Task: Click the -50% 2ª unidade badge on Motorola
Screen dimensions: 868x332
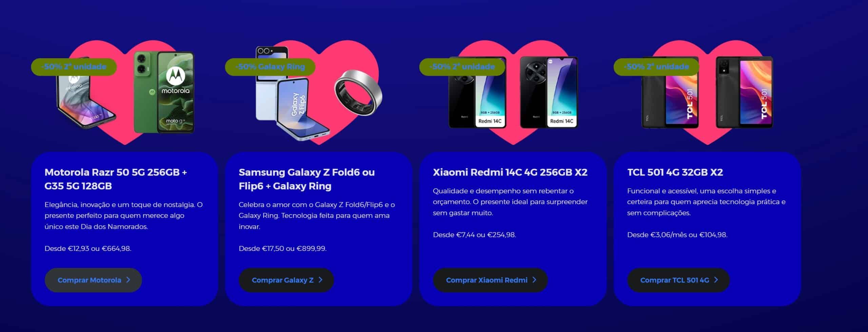Action: pos(74,67)
